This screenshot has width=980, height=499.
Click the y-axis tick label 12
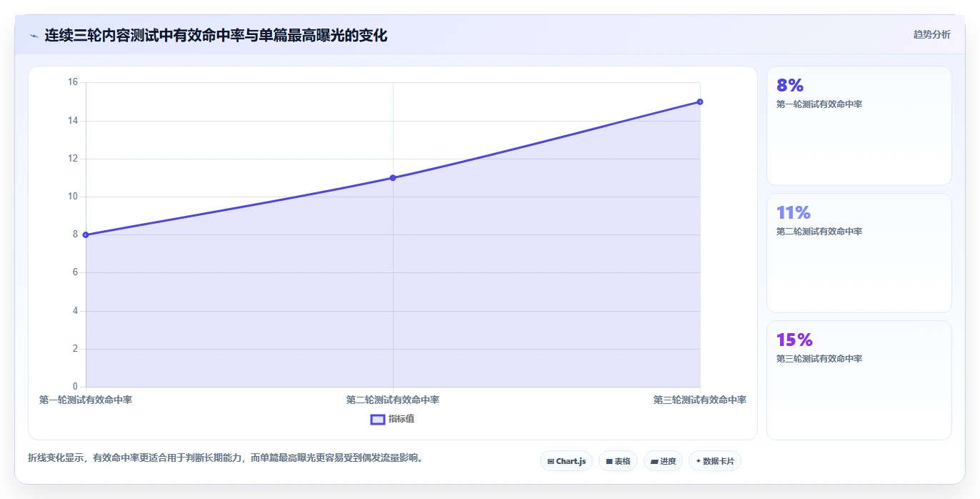73,159
